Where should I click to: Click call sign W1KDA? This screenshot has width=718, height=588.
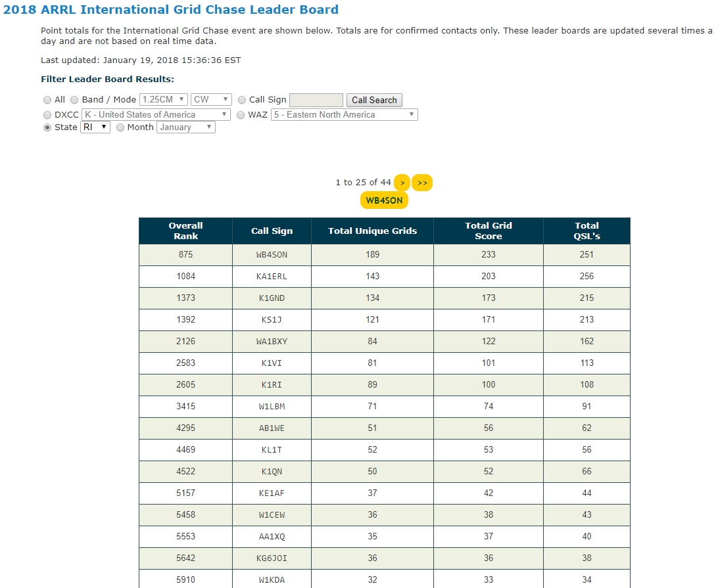(272, 579)
